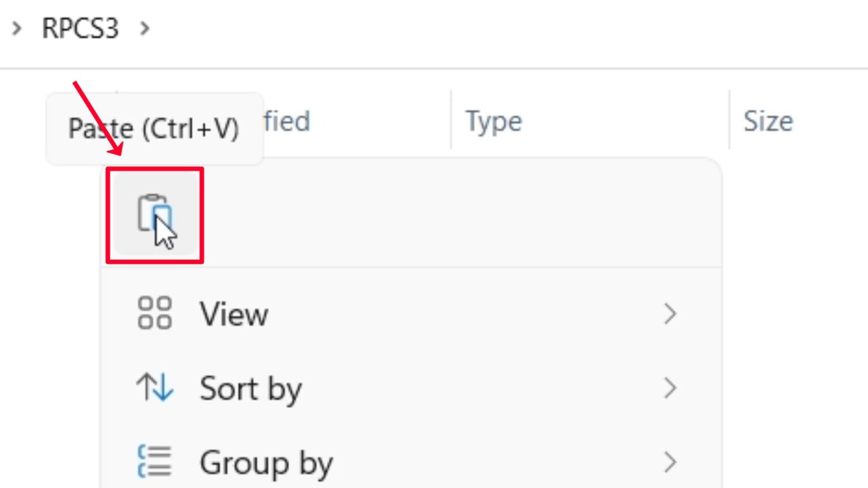Image resolution: width=868 pixels, height=488 pixels.
Task: Choose the Sort by menu entry text
Action: coord(251,389)
